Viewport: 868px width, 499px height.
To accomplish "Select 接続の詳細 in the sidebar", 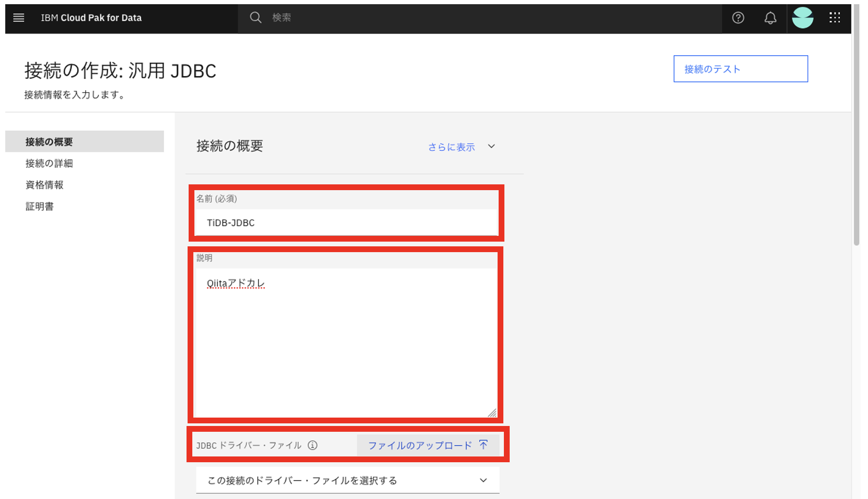I will (x=48, y=163).
